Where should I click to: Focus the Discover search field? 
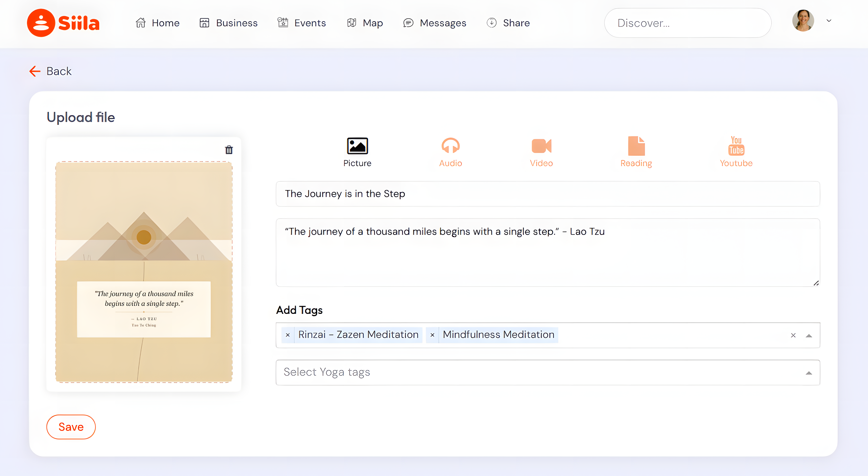688,23
